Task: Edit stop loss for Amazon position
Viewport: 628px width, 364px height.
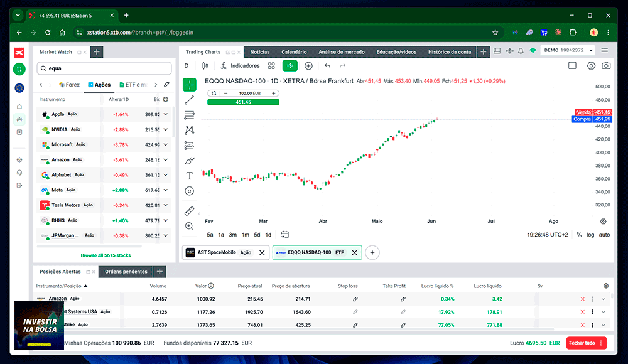Action: pos(355,299)
